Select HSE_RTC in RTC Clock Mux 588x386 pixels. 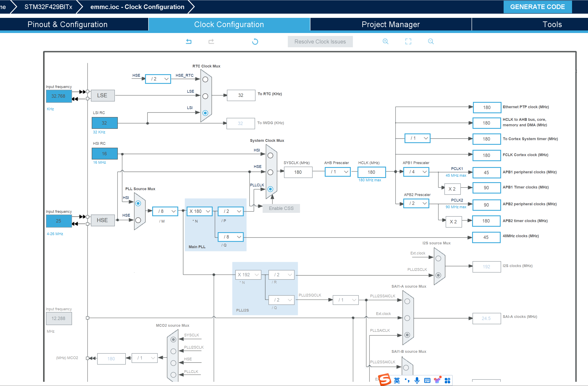(x=205, y=79)
